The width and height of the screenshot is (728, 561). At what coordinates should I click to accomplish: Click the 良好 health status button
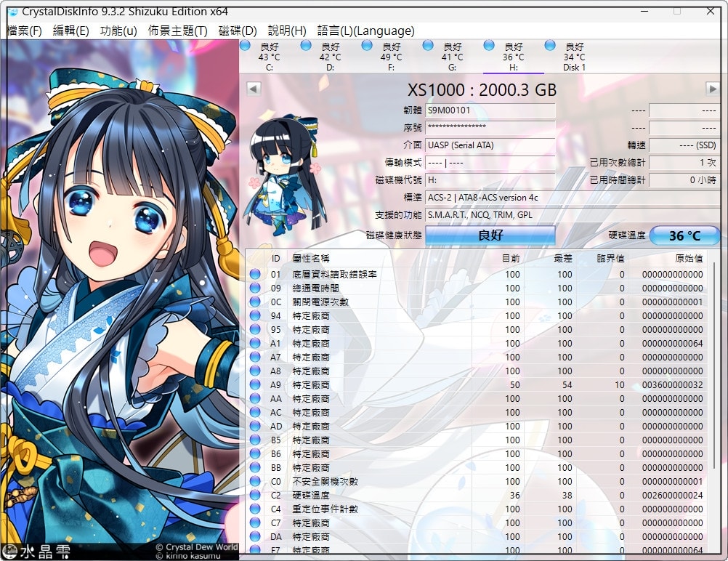[490, 235]
